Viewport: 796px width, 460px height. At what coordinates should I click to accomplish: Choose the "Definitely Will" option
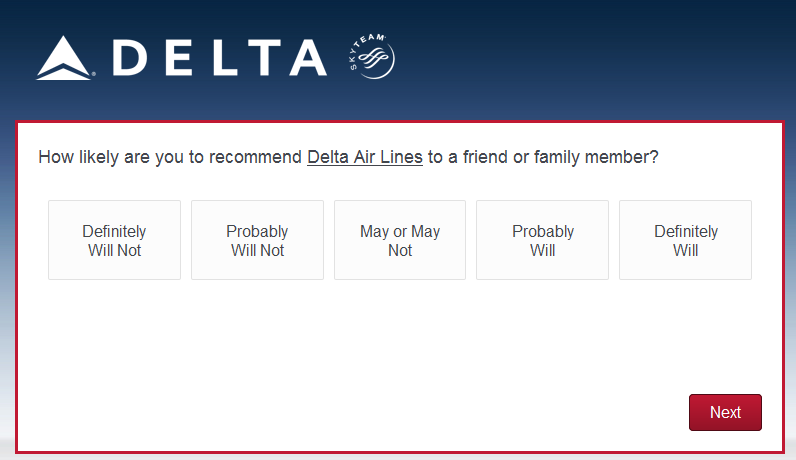point(685,240)
